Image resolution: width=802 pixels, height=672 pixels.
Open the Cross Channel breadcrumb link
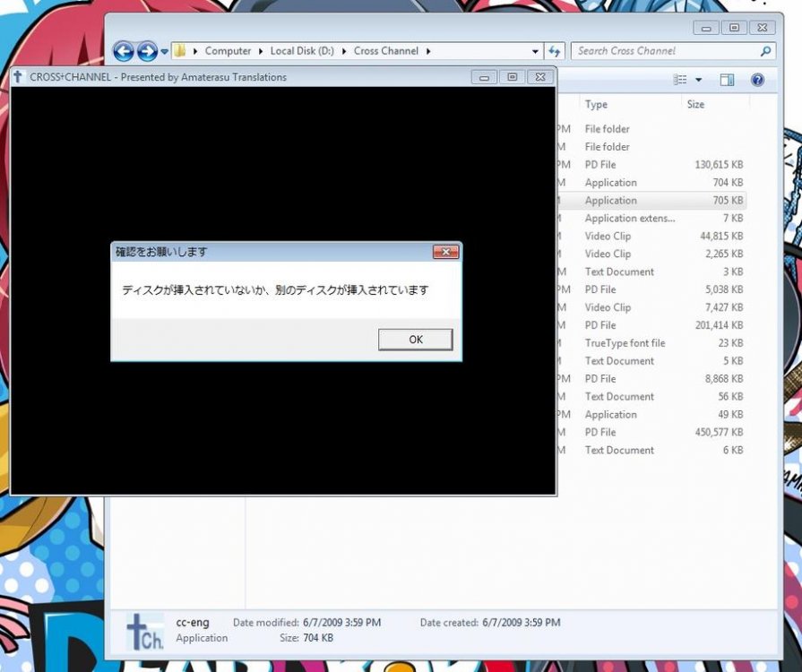point(385,51)
